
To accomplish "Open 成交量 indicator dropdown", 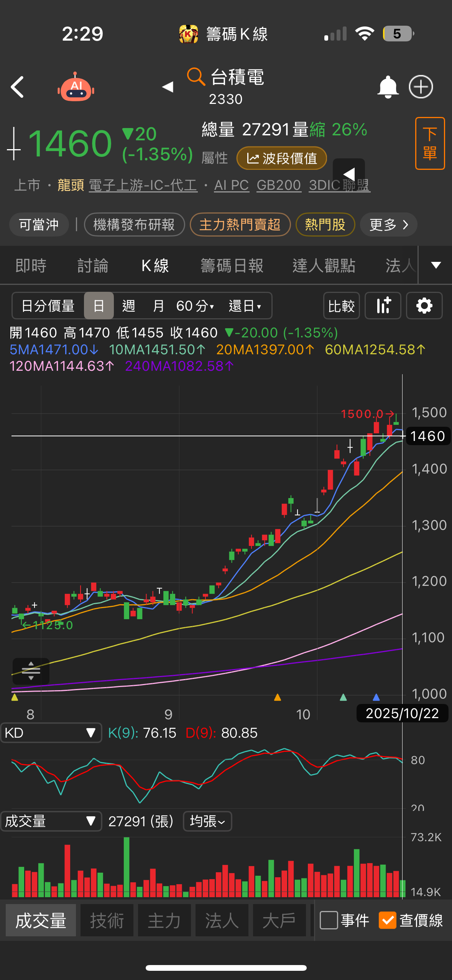I will [51, 821].
